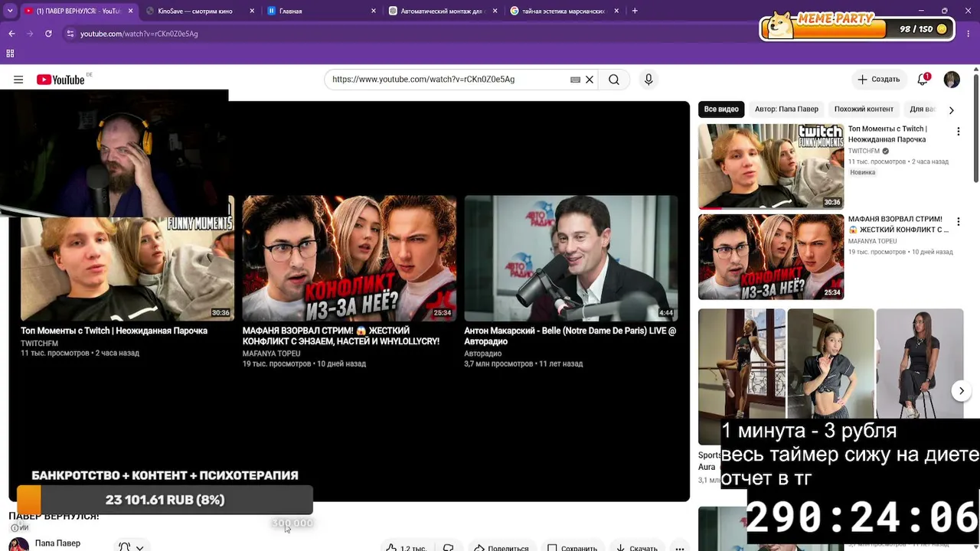This screenshot has width=980, height=551.
Task: Click the Новинка badge in the sidebar
Action: pos(863,172)
